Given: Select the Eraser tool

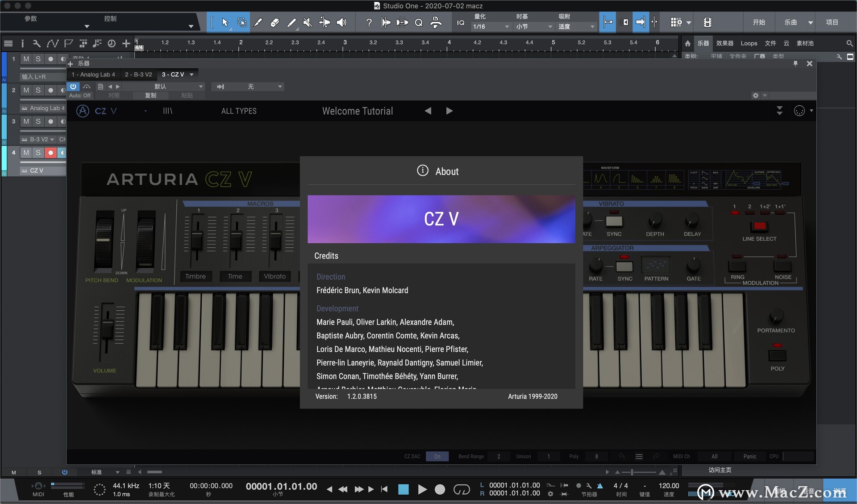Looking at the screenshot, I should point(275,22).
